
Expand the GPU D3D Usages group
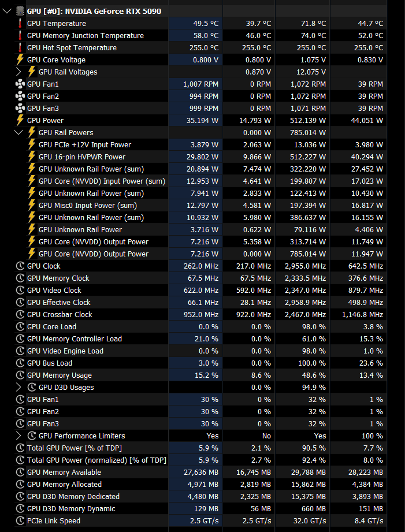[x=18, y=387]
